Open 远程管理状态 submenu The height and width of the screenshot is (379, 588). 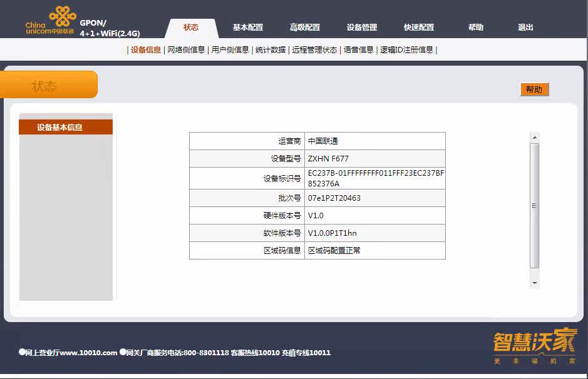coord(314,50)
